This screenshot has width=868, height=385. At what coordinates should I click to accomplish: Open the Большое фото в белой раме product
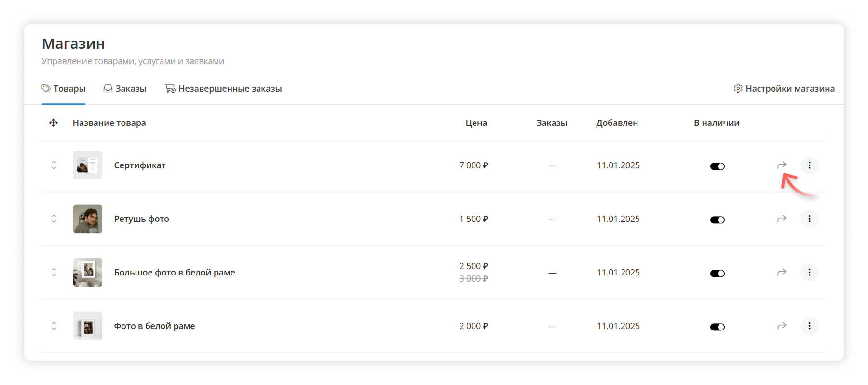tap(175, 273)
